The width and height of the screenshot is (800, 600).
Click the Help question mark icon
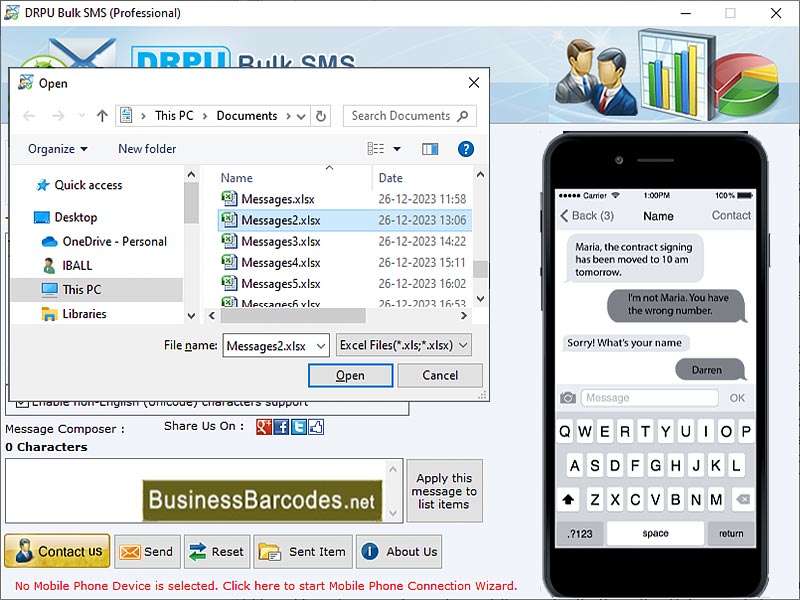(465, 149)
